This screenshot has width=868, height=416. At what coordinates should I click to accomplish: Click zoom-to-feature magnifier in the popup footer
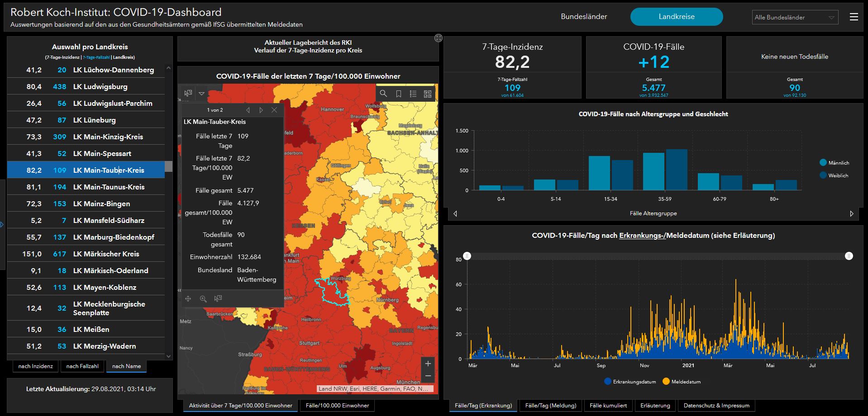point(203,299)
